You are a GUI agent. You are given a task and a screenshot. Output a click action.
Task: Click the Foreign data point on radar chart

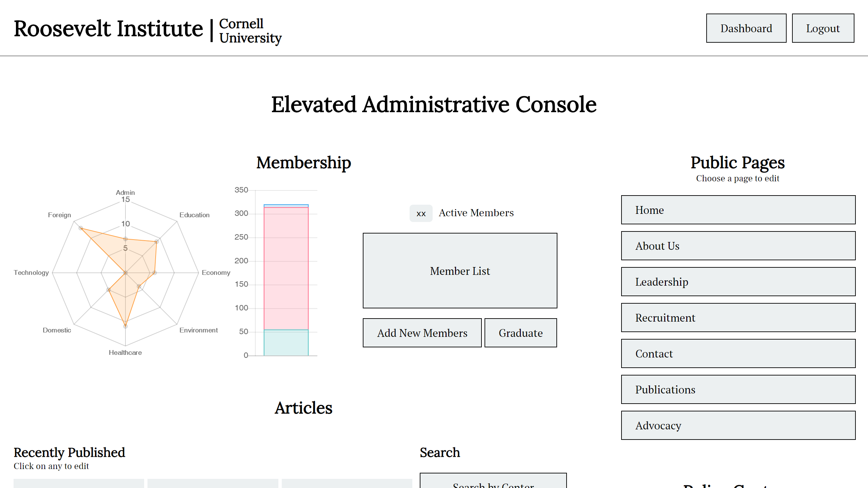[x=81, y=228]
